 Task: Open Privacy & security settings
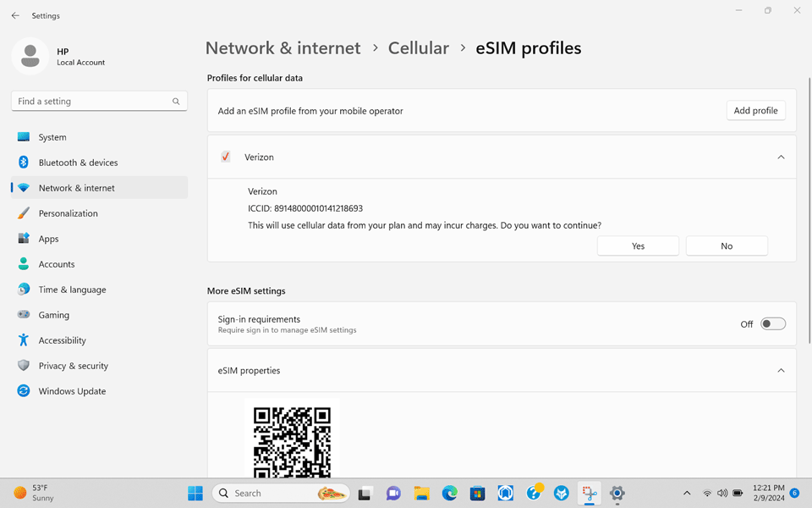72,365
